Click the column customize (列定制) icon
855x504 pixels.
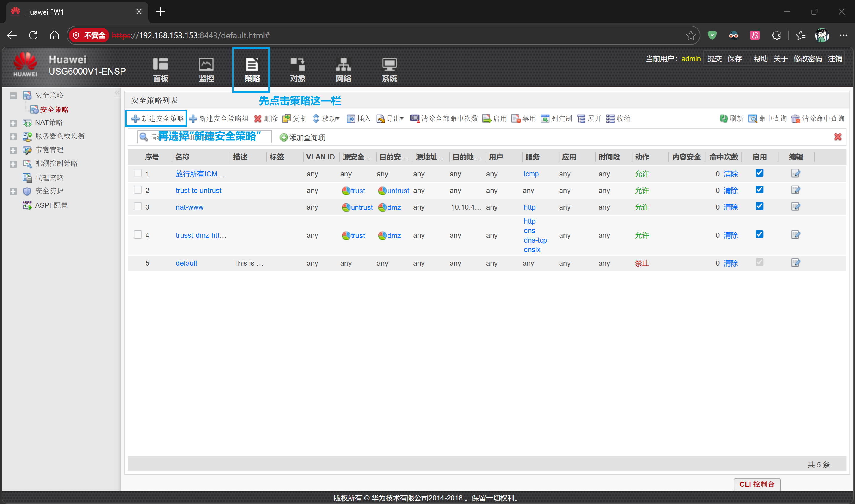point(545,118)
